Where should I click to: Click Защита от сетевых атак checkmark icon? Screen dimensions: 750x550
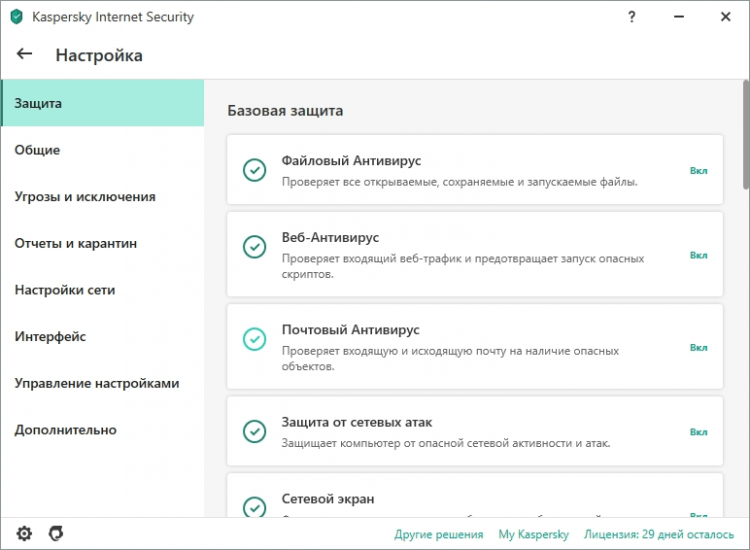(255, 431)
